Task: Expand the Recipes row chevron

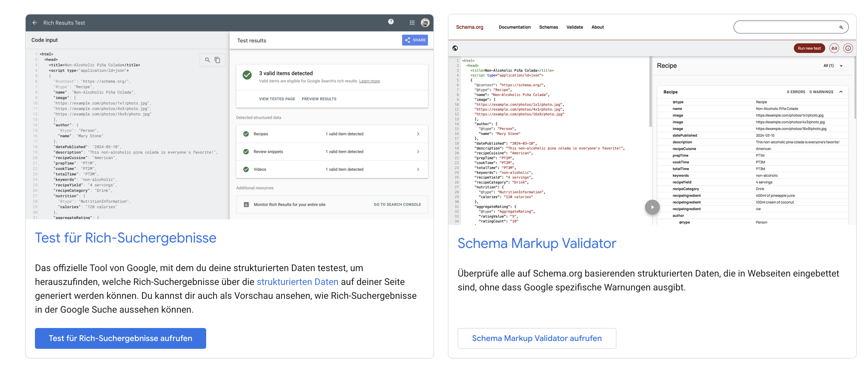Action: [418, 134]
